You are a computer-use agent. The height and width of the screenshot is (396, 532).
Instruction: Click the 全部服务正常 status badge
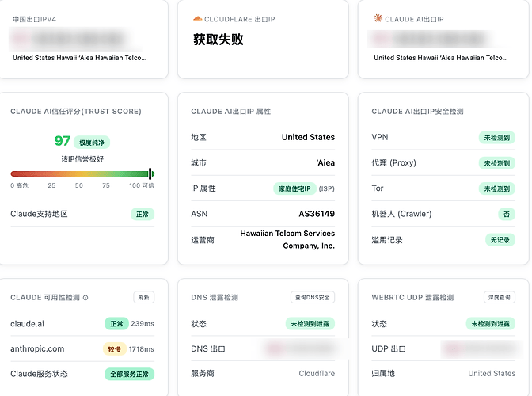click(x=129, y=375)
